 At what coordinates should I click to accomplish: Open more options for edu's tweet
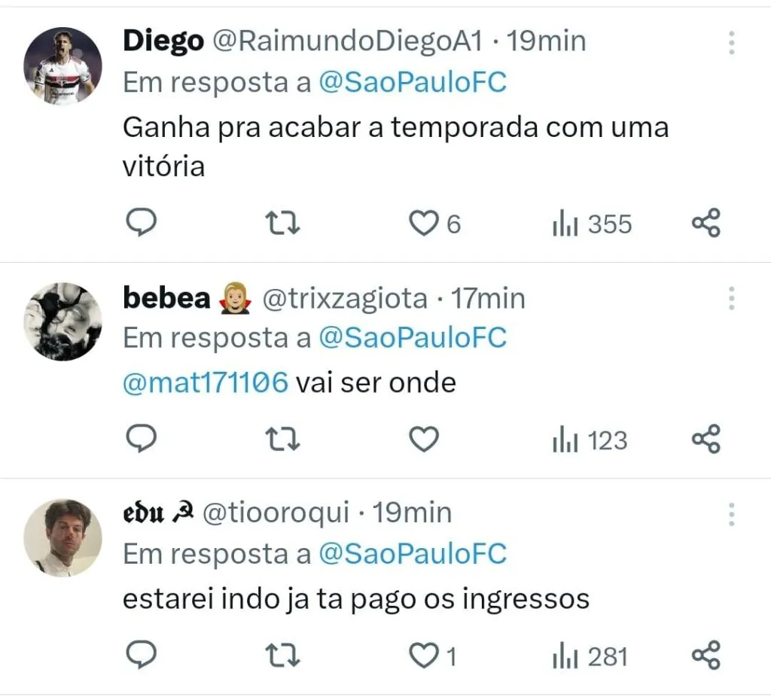pos(731,514)
